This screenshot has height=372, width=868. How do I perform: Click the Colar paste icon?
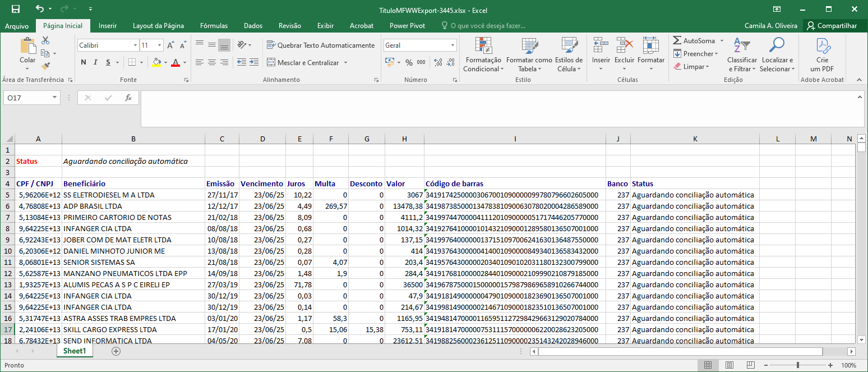(27, 46)
